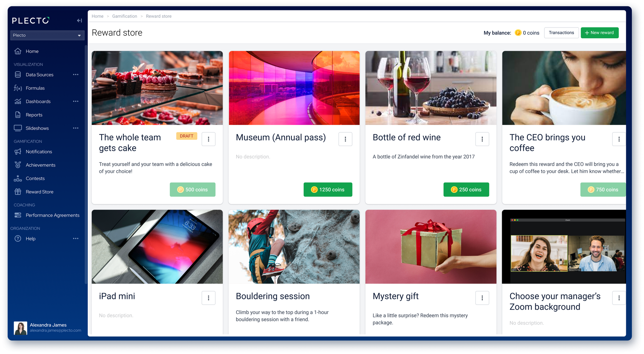Viewport: 644px width, 354px height.
Task: Collapse the sidebar with the arrow icon
Action: (x=79, y=20)
